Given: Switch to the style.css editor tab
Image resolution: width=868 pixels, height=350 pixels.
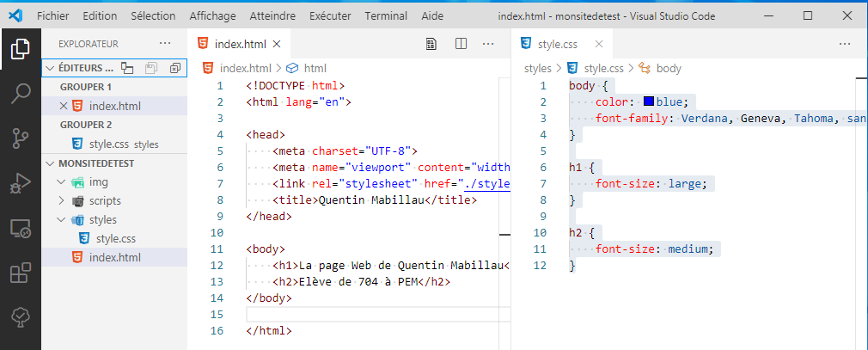Looking at the screenshot, I should pyautogui.click(x=556, y=43).
